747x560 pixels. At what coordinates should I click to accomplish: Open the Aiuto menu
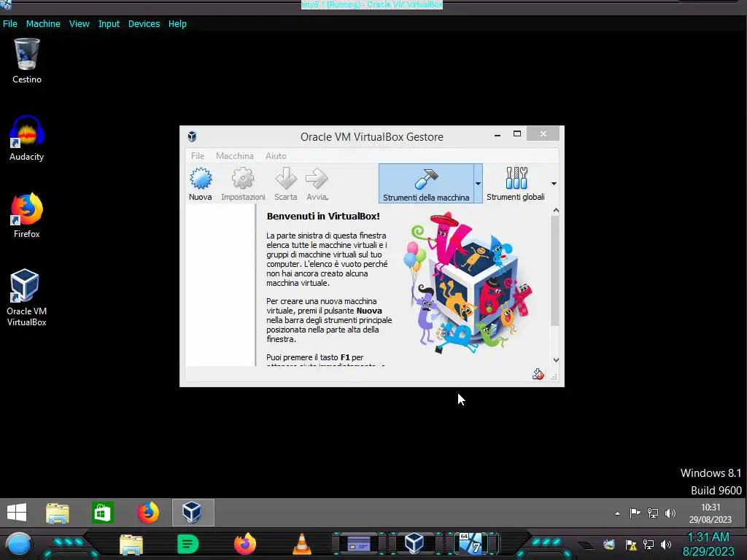pos(276,156)
